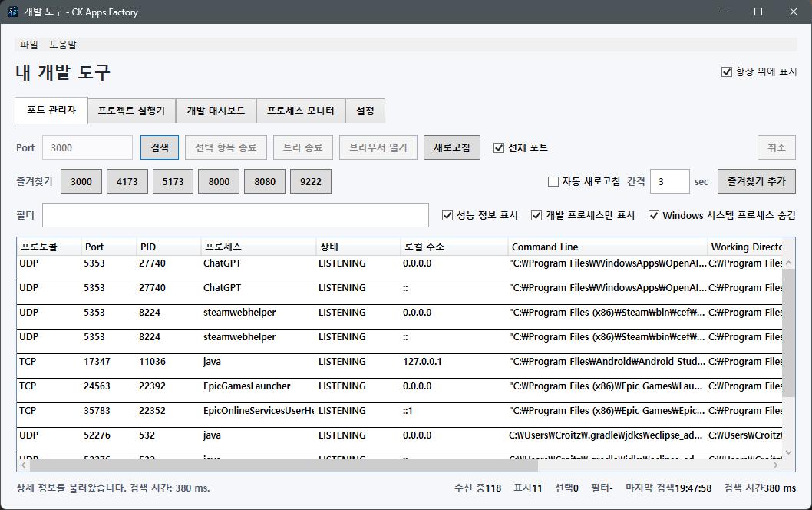Click the 즐겨찾기 추가 button
The height and width of the screenshot is (510, 812).
point(757,181)
